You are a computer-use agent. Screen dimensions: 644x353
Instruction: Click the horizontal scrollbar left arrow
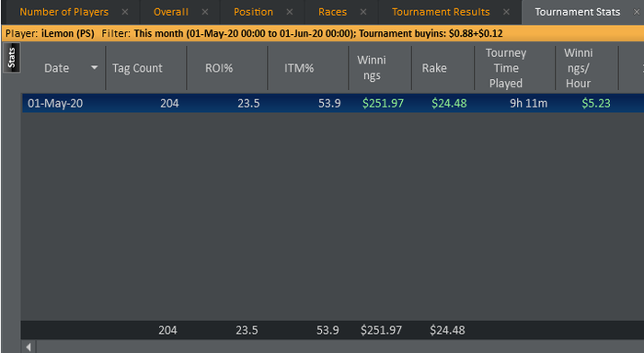29,347
